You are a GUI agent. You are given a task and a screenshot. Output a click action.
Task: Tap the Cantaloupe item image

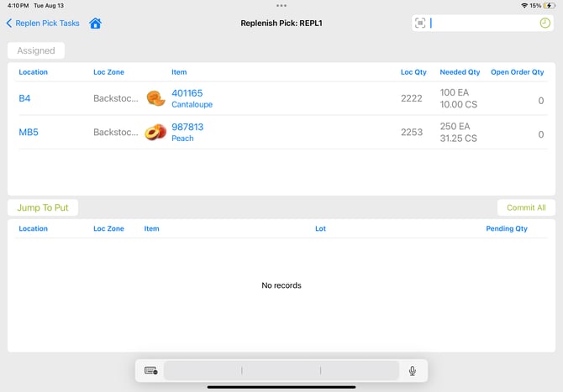[155, 98]
